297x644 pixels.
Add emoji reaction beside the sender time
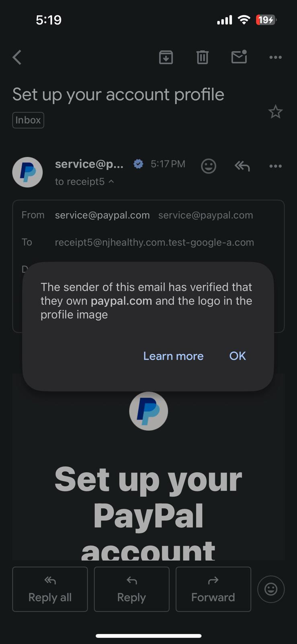(209, 166)
